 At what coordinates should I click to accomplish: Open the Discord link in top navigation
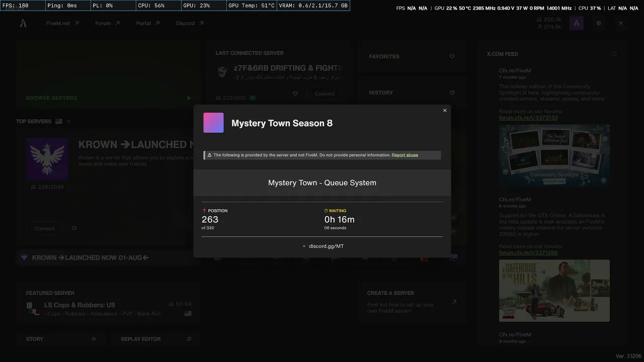click(x=190, y=23)
